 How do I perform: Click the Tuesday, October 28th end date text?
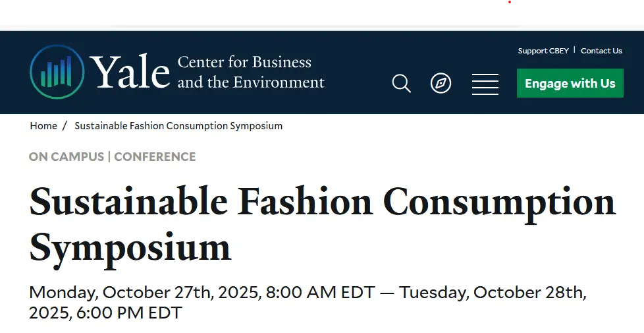492,292
